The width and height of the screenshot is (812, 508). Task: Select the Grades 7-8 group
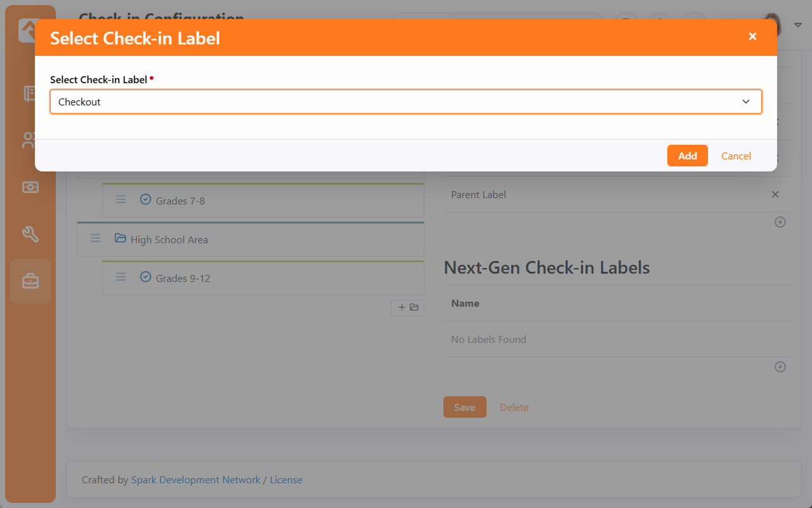coord(180,201)
